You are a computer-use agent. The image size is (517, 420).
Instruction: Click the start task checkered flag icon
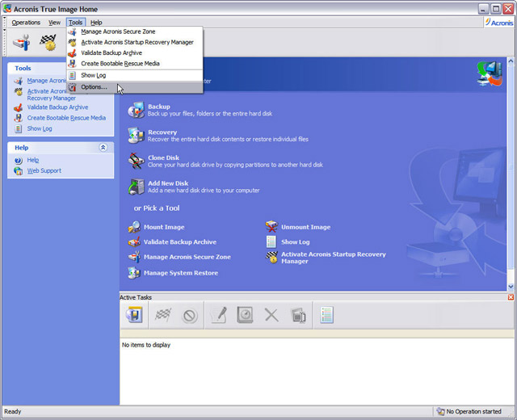[x=163, y=315]
